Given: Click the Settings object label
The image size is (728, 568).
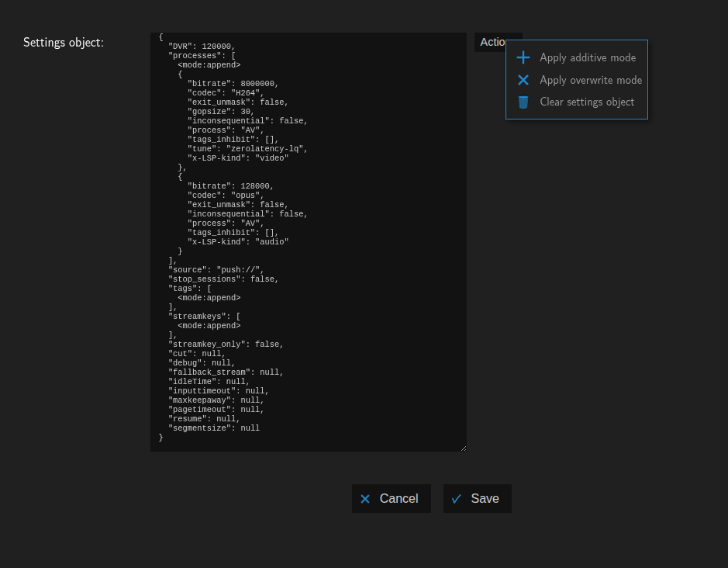Looking at the screenshot, I should (64, 43).
